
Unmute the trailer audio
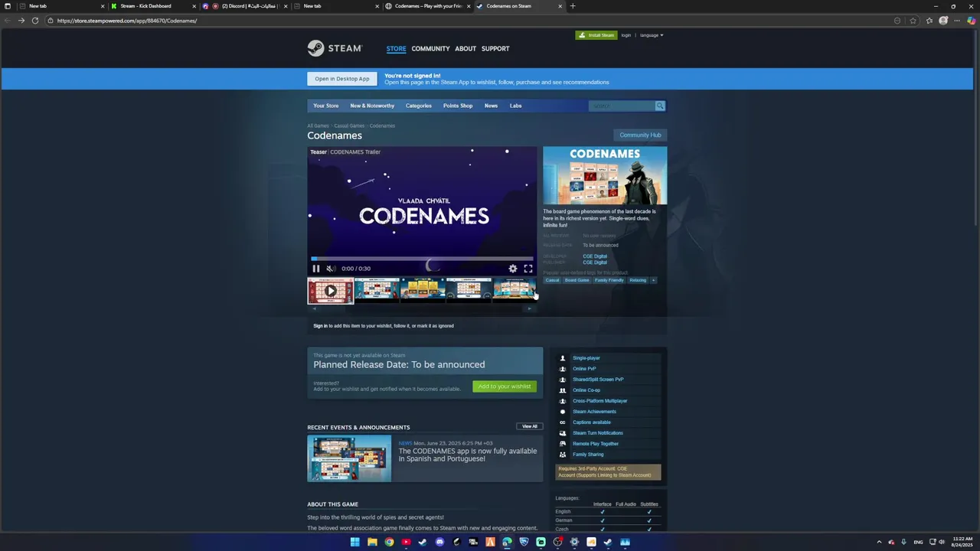pyautogui.click(x=331, y=269)
